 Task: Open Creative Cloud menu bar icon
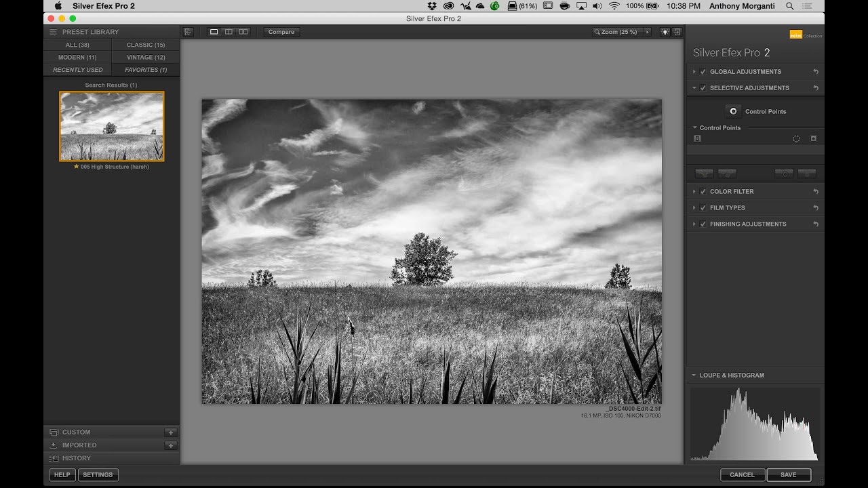[x=448, y=6]
